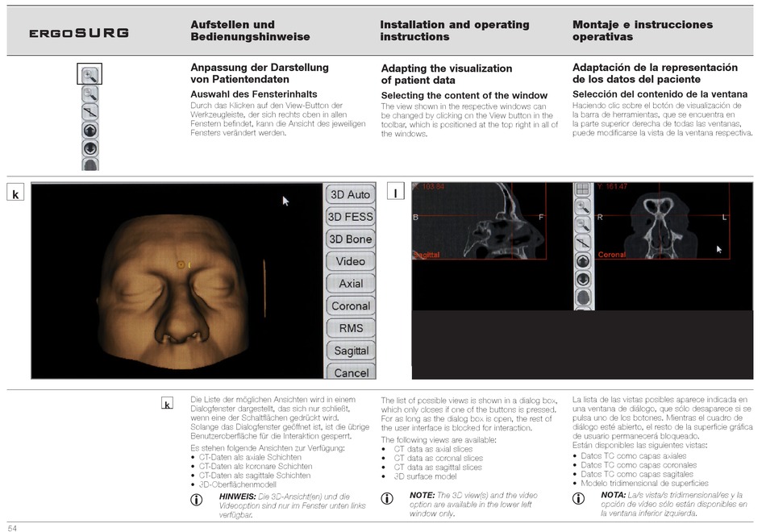Click the orange marker on the 3D face forehead
Screen dimensions: 766x532
tap(181, 264)
